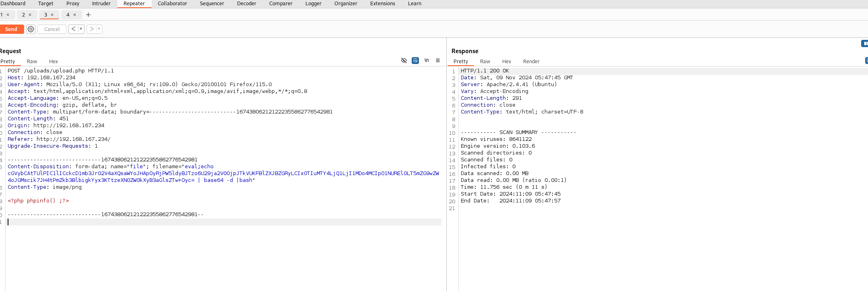The height and width of the screenshot is (291, 868).
Task: Go forward to next request in history
Action: (x=92, y=29)
